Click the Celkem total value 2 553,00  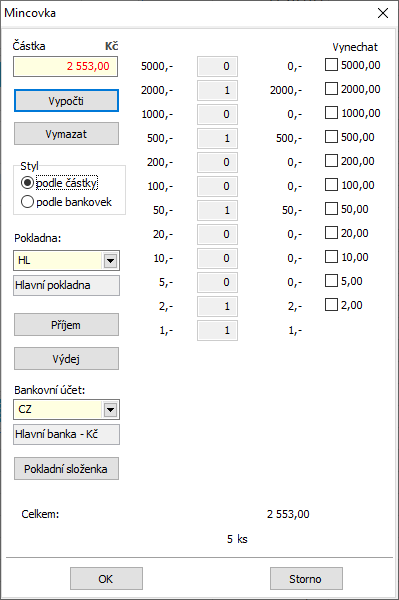288,514
